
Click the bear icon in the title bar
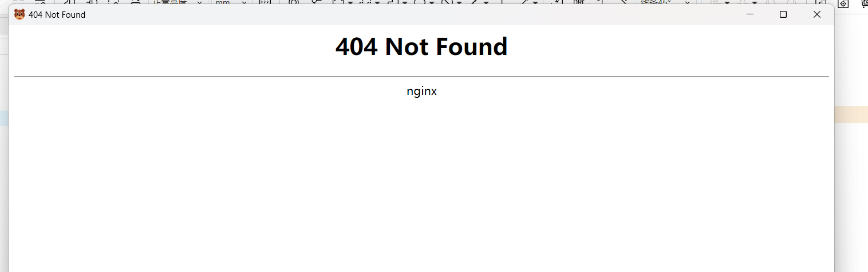(x=19, y=14)
